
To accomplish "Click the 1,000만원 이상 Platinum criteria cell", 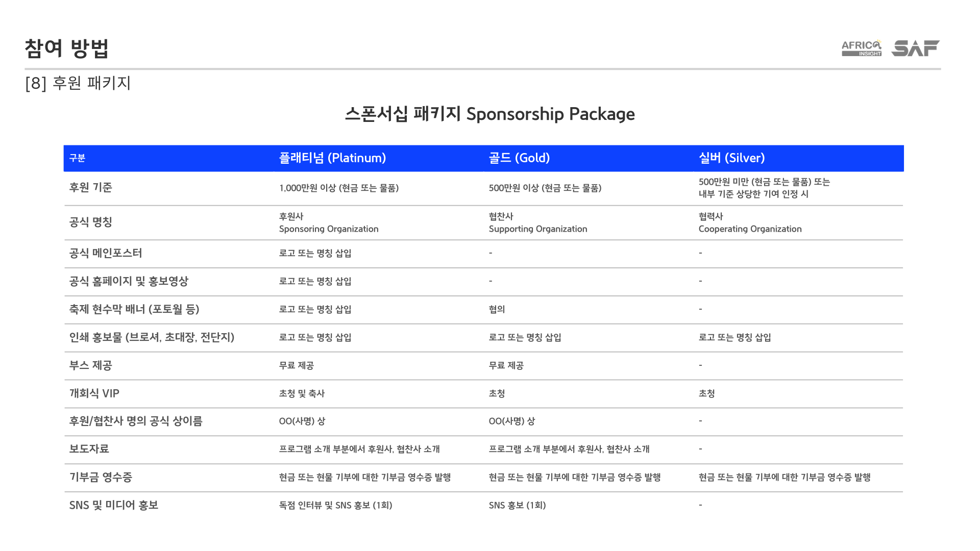I will pyautogui.click(x=339, y=188).
